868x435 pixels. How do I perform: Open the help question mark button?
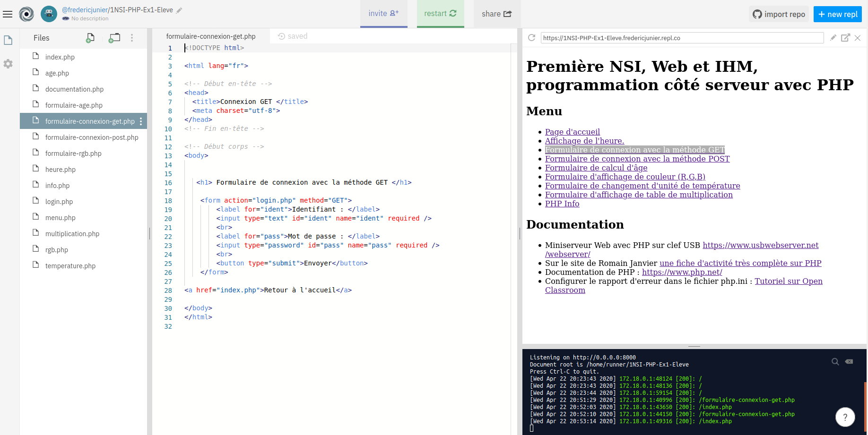point(845,417)
